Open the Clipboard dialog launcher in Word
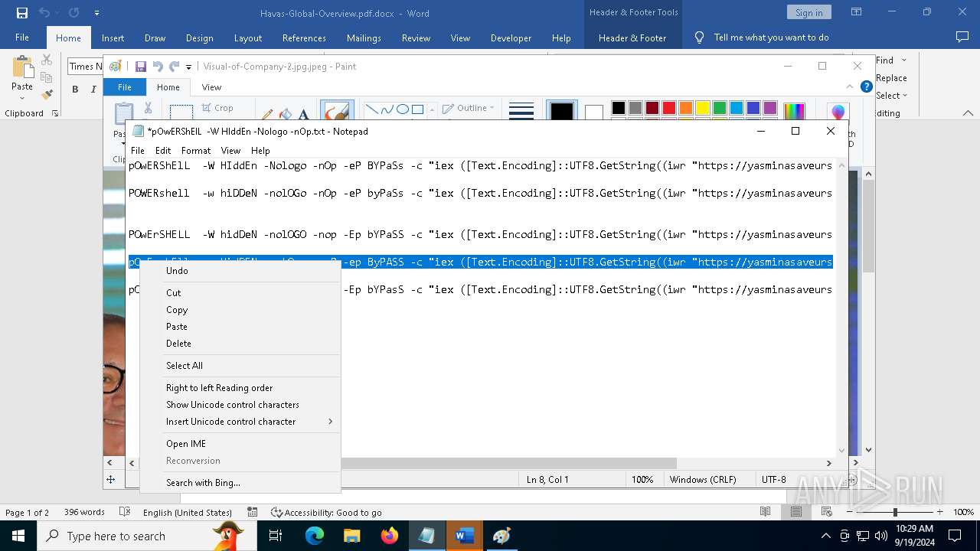Image resolution: width=980 pixels, height=551 pixels. pos(55,113)
